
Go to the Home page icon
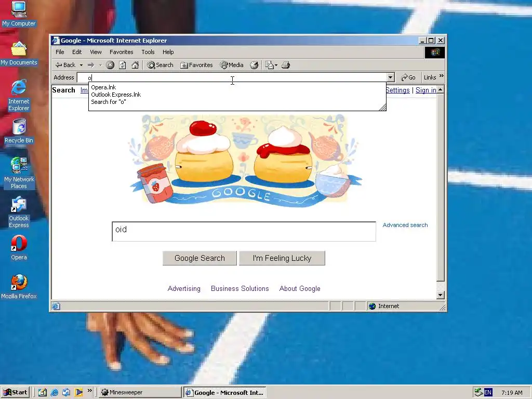135,65
